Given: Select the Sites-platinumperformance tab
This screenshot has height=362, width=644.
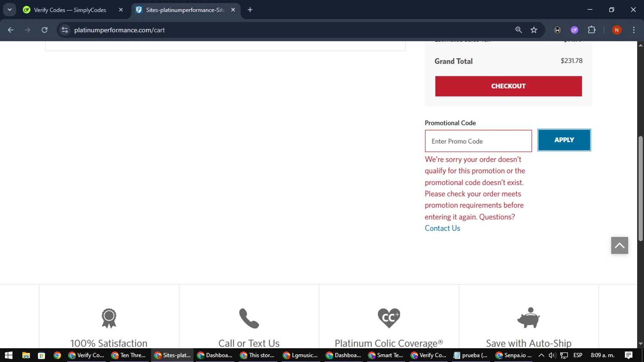Looking at the screenshot, I should coord(186,10).
